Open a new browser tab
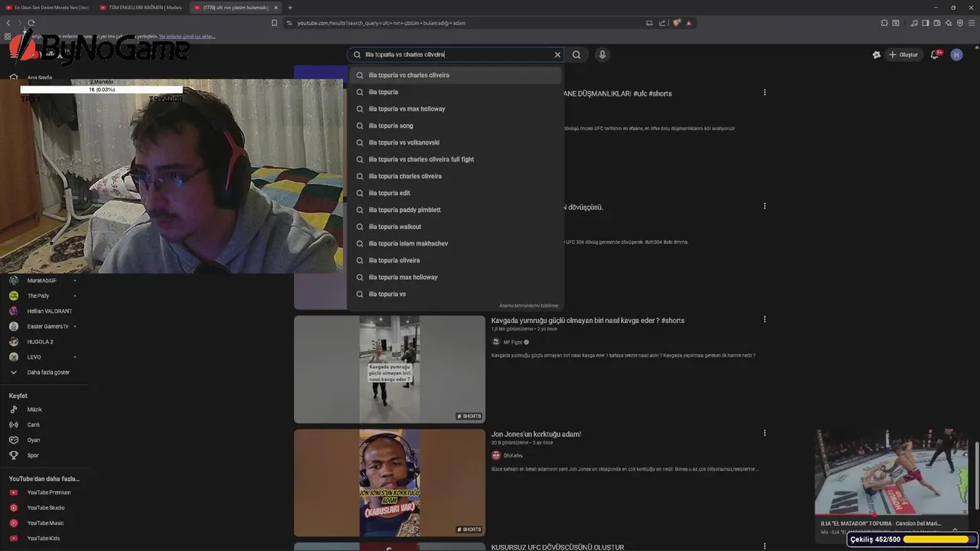Viewport: 980px width, 551px height. point(289,8)
